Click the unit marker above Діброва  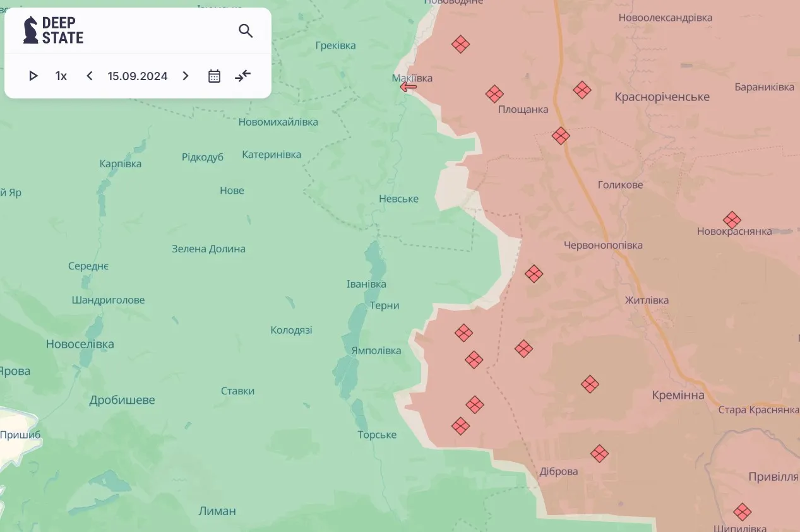(599, 453)
